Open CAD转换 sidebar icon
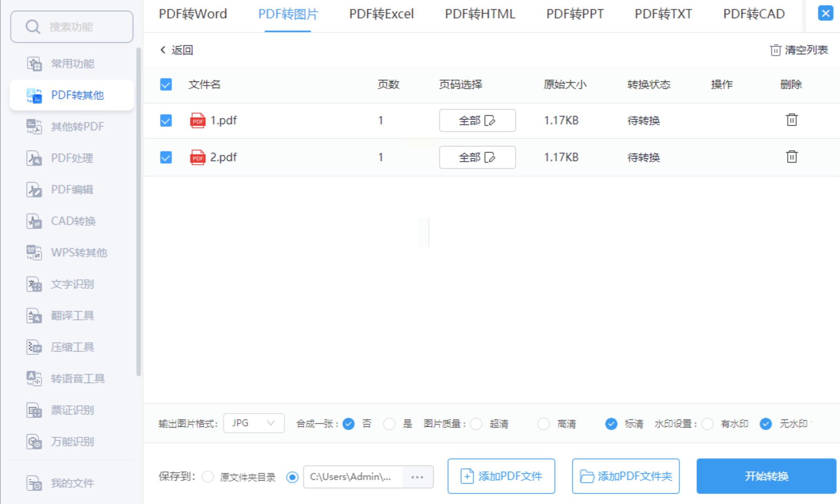 [x=34, y=221]
